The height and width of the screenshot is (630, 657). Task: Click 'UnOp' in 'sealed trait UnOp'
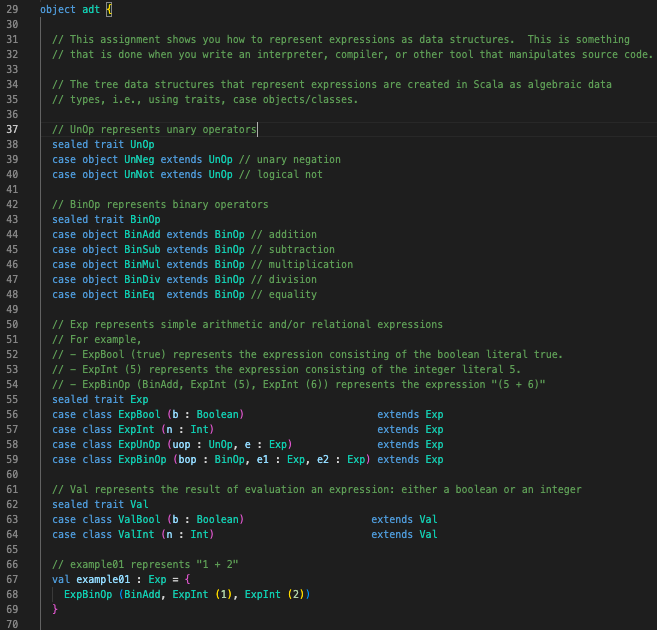142,145
